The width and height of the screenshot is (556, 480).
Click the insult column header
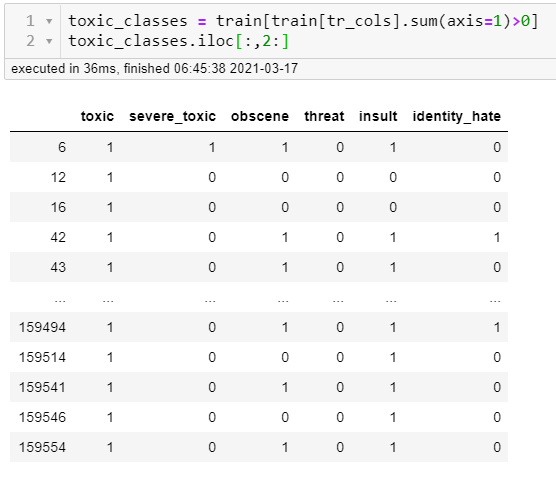tap(378, 116)
